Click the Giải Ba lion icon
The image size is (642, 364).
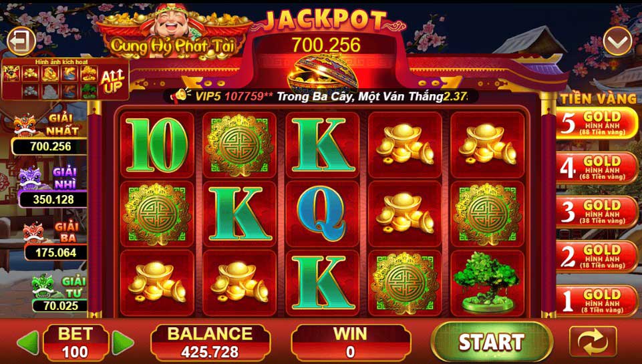point(35,232)
